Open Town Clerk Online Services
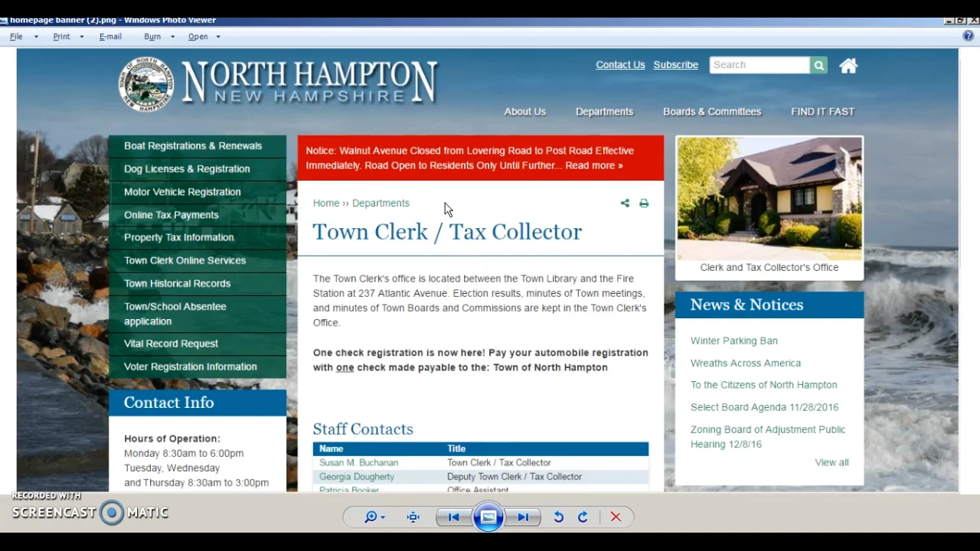Viewport: 980px width, 551px height. click(198, 260)
